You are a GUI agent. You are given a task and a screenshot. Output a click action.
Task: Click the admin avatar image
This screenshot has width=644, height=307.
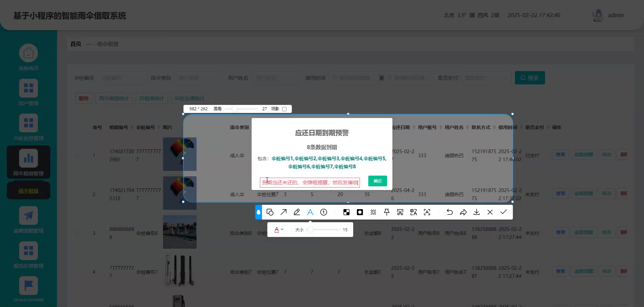coord(598,15)
